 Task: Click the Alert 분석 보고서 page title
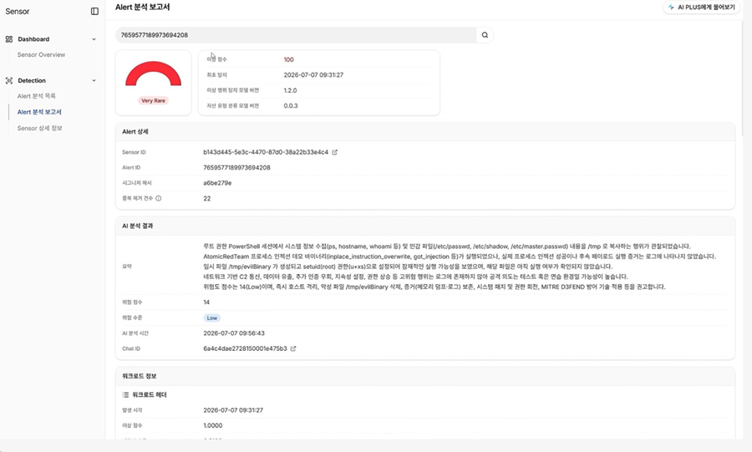[142, 7]
